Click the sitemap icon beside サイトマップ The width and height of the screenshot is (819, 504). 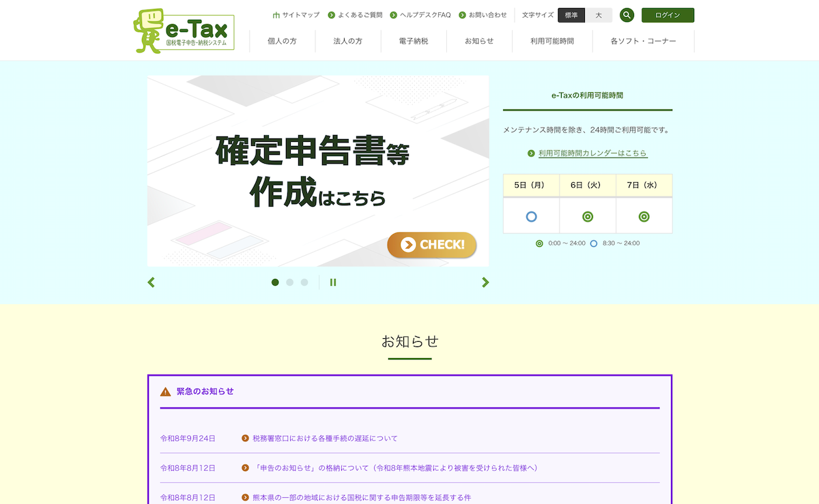[x=276, y=15]
